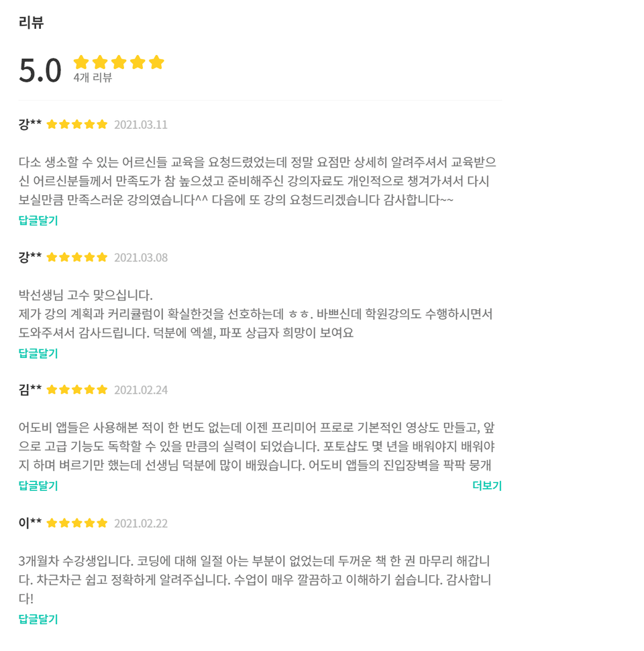644x651 pixels.
Task: Click the middle star of the overall rating
Action: tap(119, 62)
